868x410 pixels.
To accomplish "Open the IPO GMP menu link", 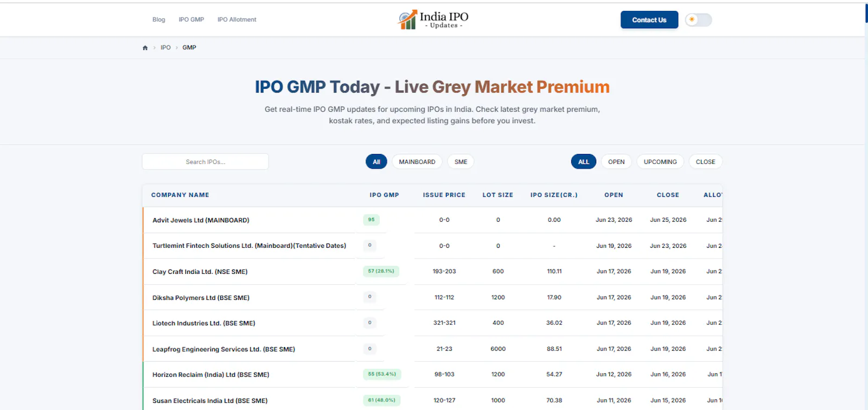I will click(x=192, y=20).
